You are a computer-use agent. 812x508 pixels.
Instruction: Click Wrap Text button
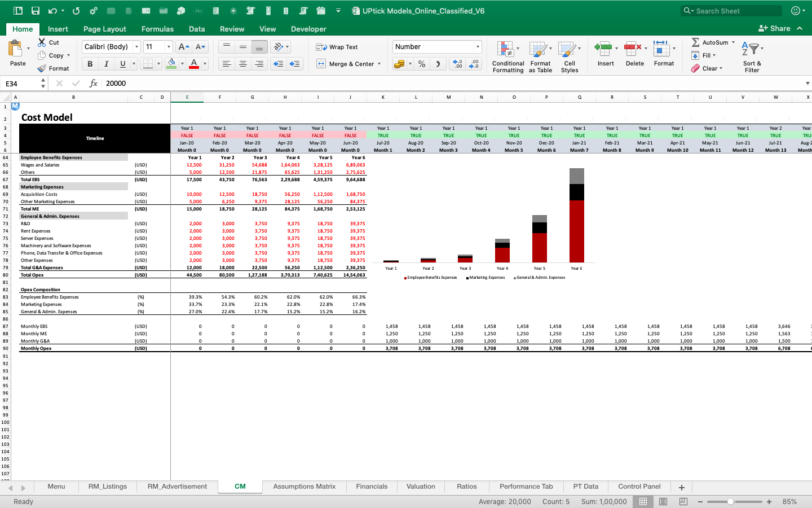coord(337,47)
